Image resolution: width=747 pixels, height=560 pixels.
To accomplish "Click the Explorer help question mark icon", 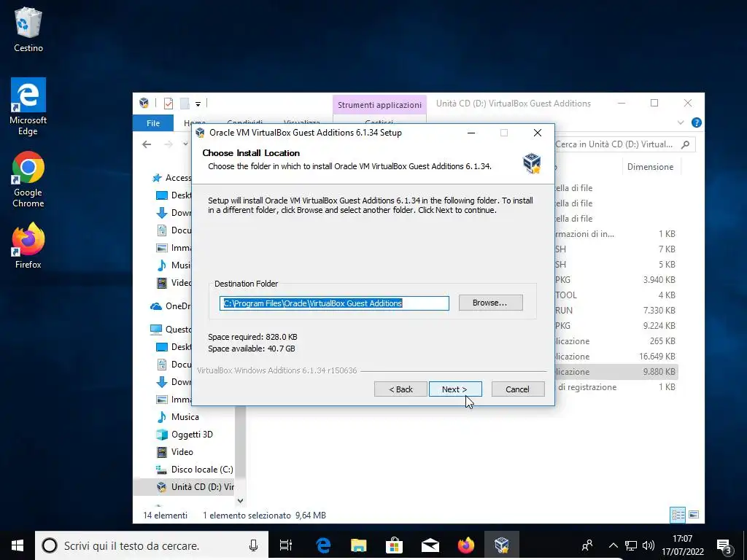I will click(696, 122).
